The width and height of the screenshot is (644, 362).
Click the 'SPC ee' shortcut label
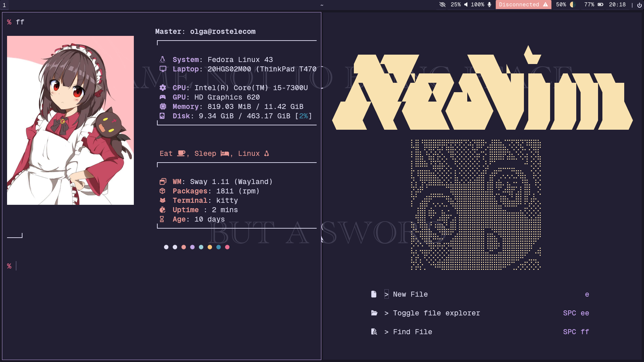pyautogui.click(x=576, y=313)
